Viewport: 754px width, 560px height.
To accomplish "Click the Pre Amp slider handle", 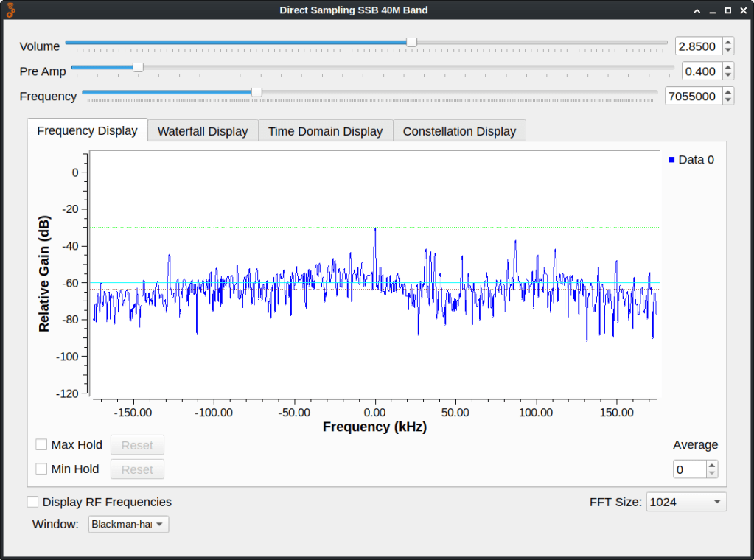I will pyautogui.click(x=138, y=67).
